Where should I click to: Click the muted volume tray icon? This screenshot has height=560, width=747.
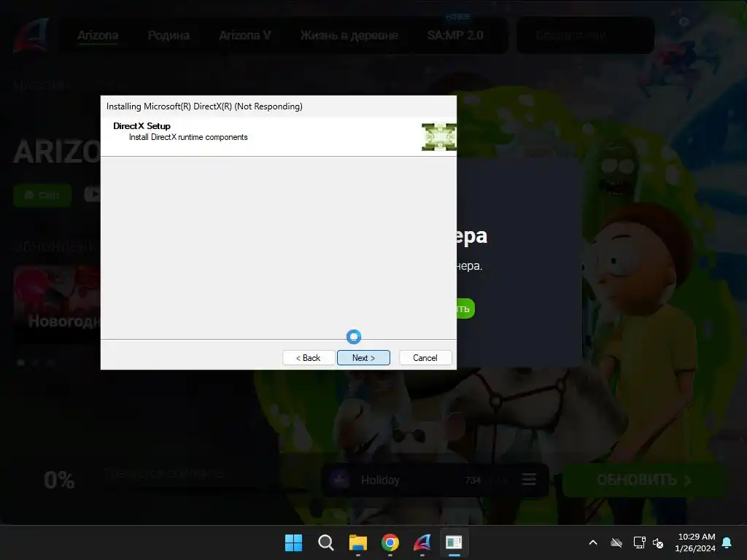(x=658, y=542)
